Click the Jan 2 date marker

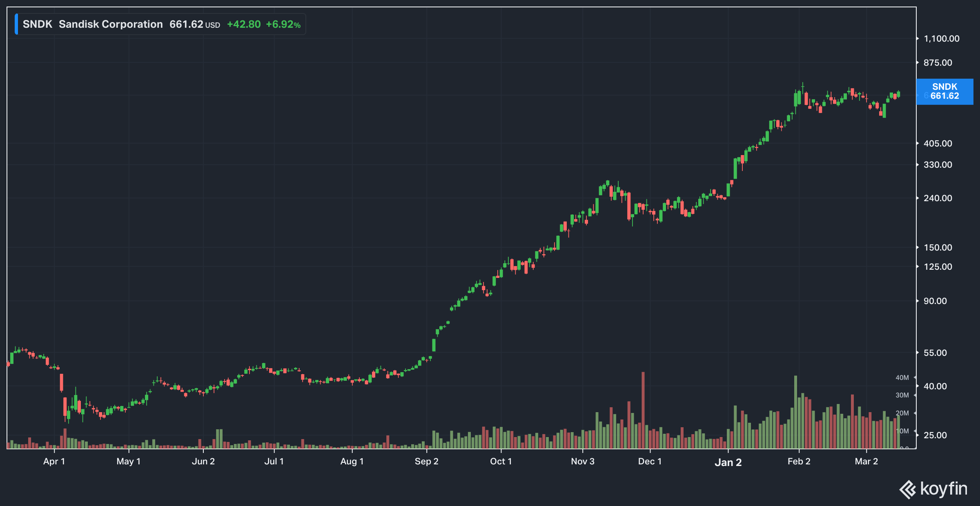[x=728, y=462]
